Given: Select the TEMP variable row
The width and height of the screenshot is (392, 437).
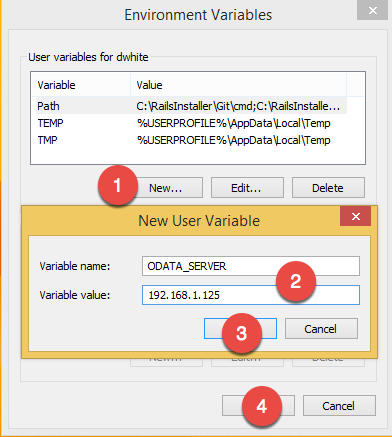Looking at the screenshot, I should [x=191, y=123].
